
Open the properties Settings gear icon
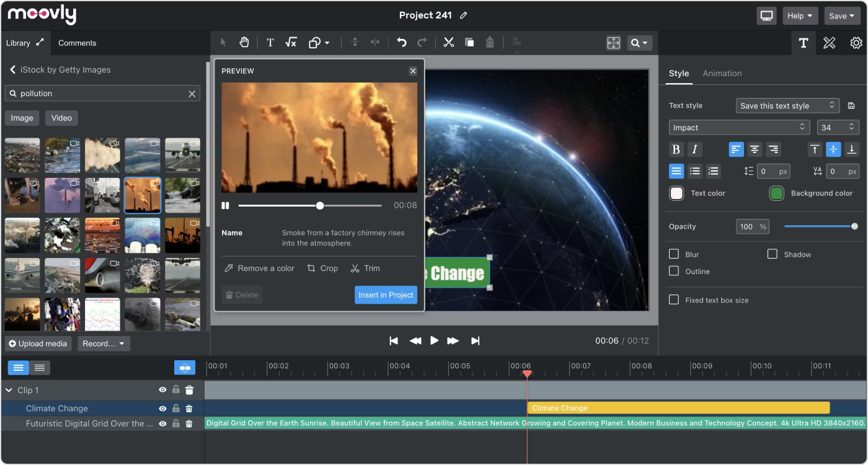coord(856,43)
